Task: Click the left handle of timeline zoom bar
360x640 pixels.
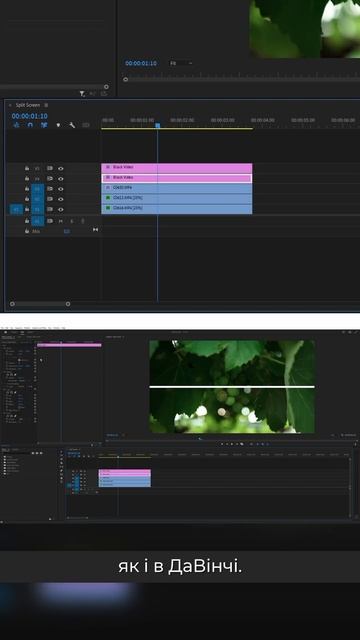Action: point(12,304)
